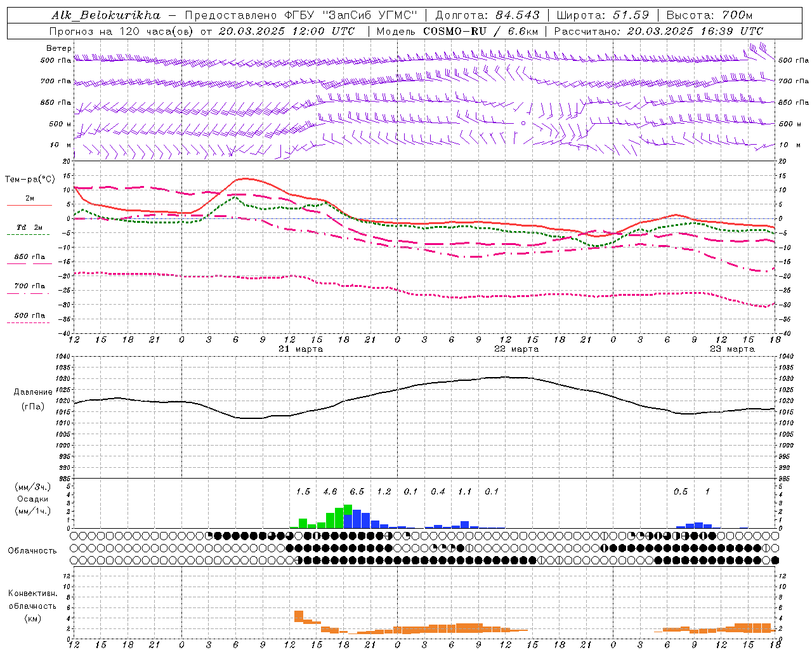Viewport: 812px width, 650px height.
Task: Click the 22 марта date label
Action: (x=516, y=349)
